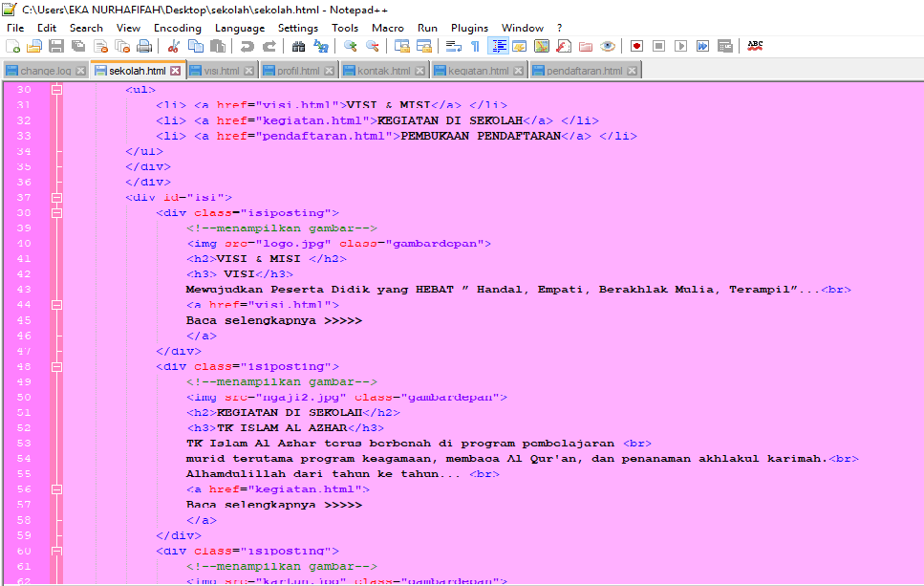Image resolution: width=924 pixels, height=586 pixels.
Task: Open Find and Replace from the toolbar
Action: click(x=319, y=45)
